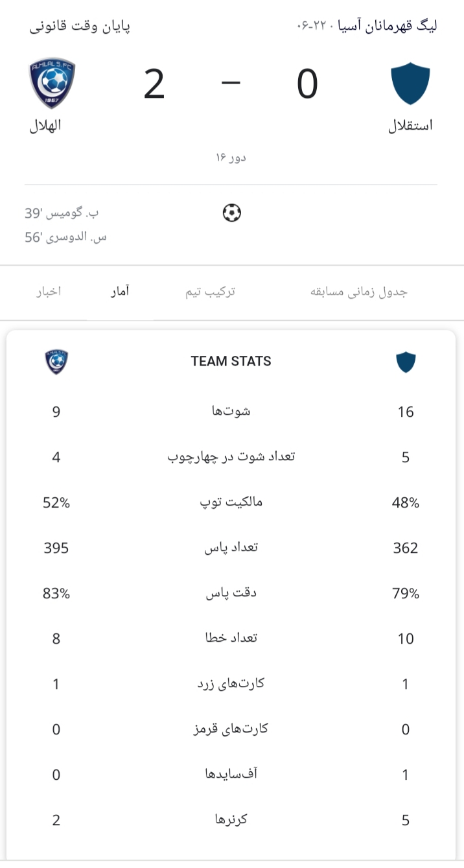Switch to the ترکیب تیم tab
This screenshot has width=464, height=868.
point(211,292)
